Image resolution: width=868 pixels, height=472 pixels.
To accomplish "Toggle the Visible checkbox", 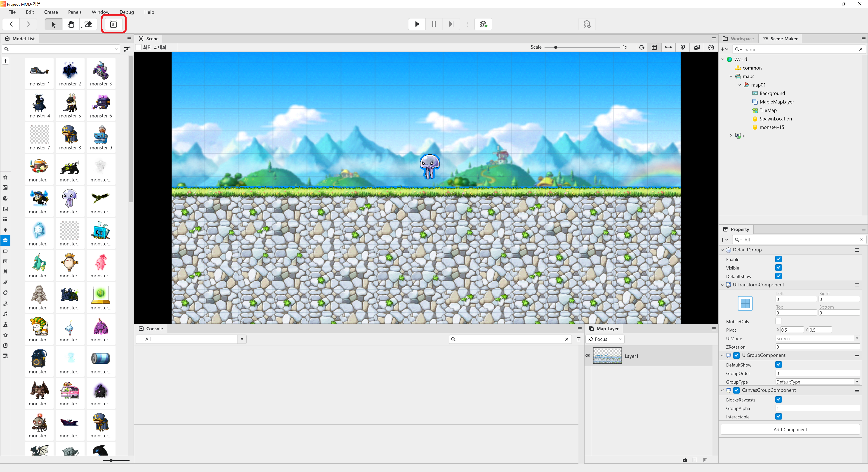I will [778, 267].
